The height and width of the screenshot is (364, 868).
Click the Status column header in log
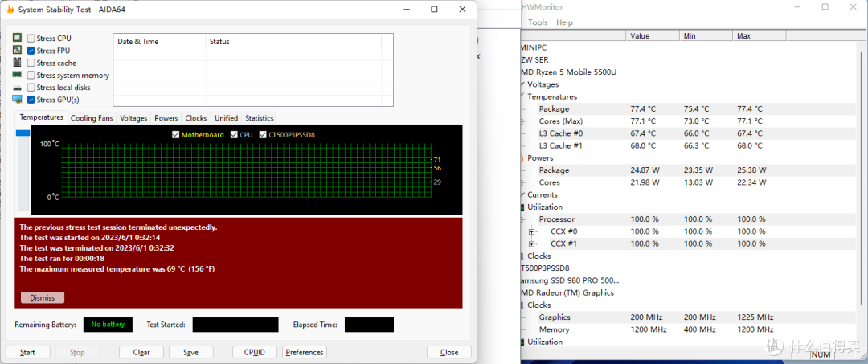click(293, 42)
